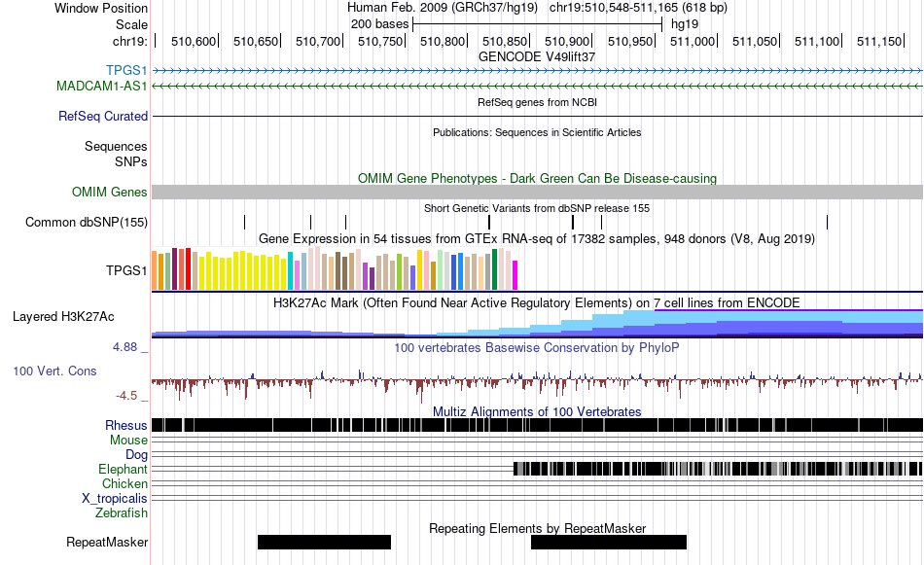Viewport: 924px width, 565px height.
Task: Click the 'H3K27Ac Mark' ENCODE track title
Action: (x=537, y=302)
